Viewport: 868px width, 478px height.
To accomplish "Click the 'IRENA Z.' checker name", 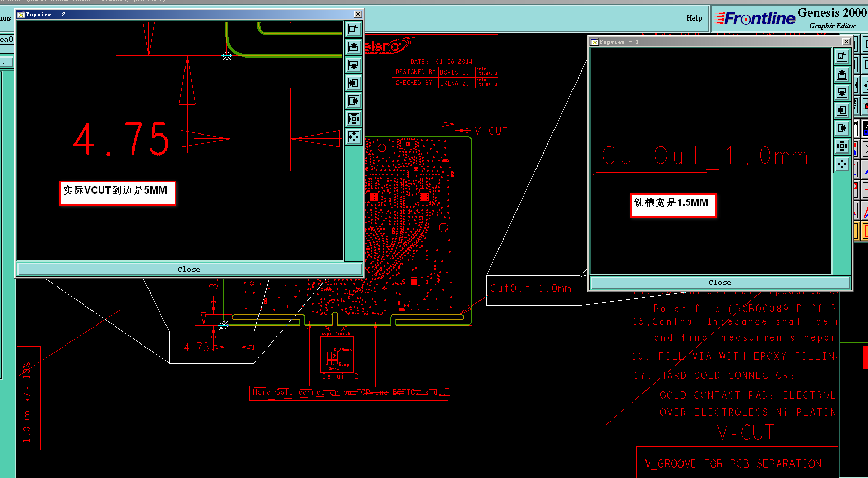I will (x=454, y=83).
